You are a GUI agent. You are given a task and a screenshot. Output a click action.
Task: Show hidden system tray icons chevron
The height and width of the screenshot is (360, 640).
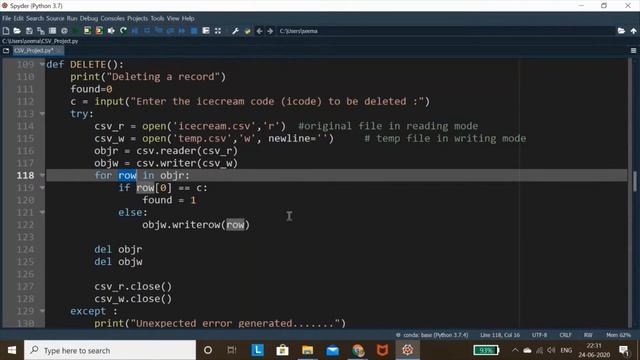(515, 350)
